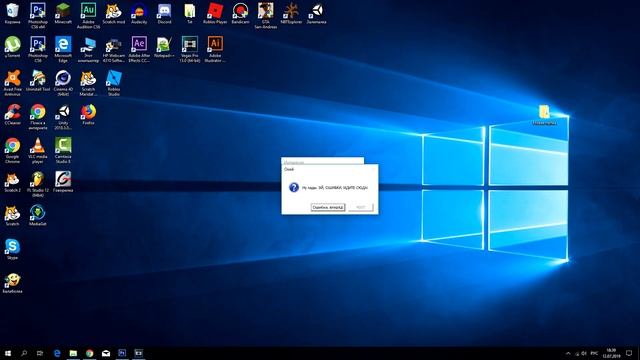Open Roblox Studio desktop icon
The image size is (640, 360).
click(x=113, y=83)
